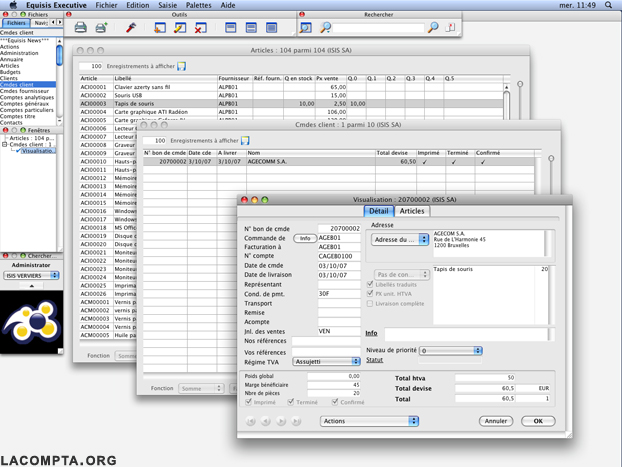622x467 pixels.
Task: Toggle the PX unit. HTVA checkbox
Action: point(370,294)
